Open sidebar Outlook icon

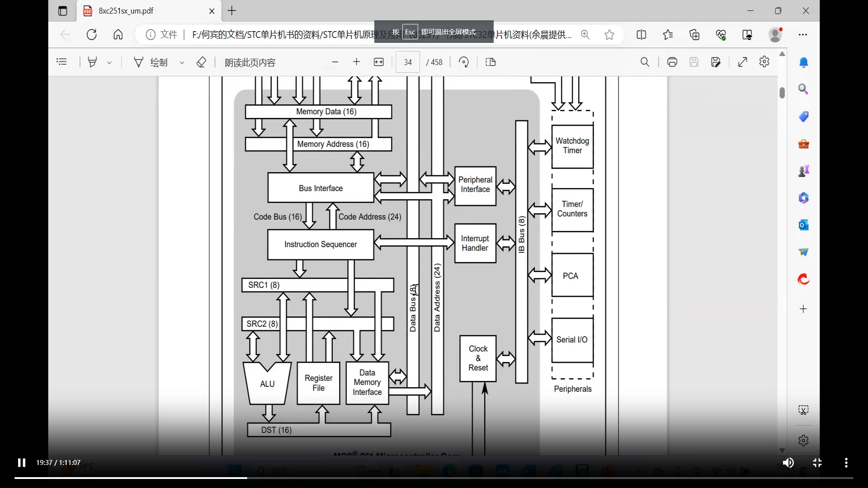[803, 225]
